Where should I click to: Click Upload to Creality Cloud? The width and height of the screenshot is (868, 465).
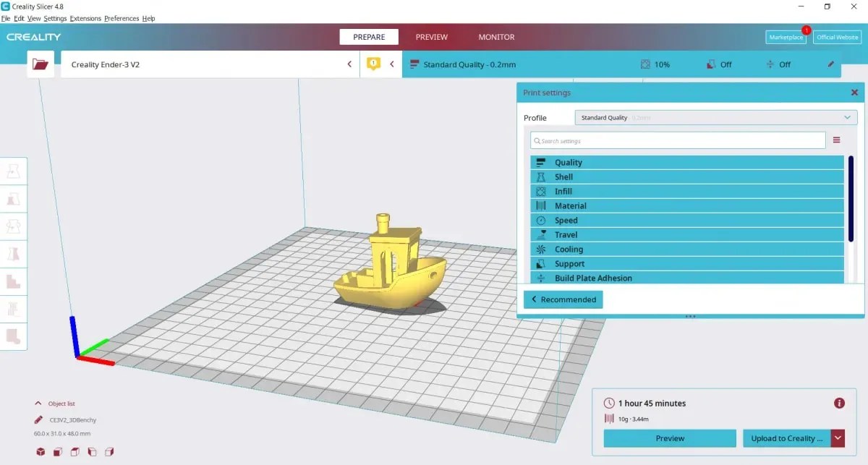788,438
